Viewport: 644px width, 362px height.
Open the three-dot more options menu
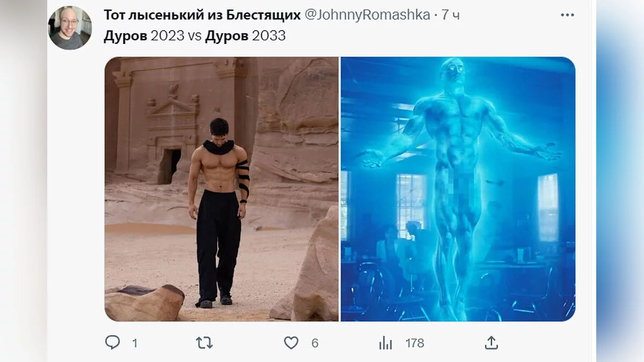click(x=567, y=15)
